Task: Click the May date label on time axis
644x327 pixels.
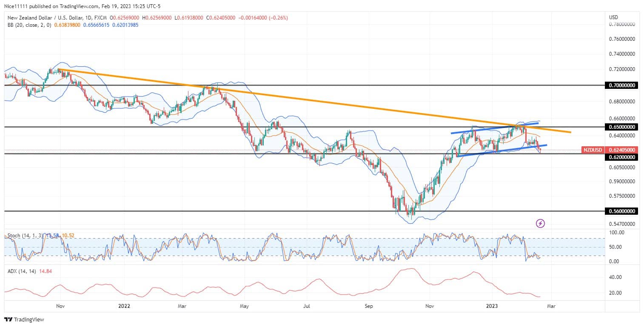Action: (244, 306)
